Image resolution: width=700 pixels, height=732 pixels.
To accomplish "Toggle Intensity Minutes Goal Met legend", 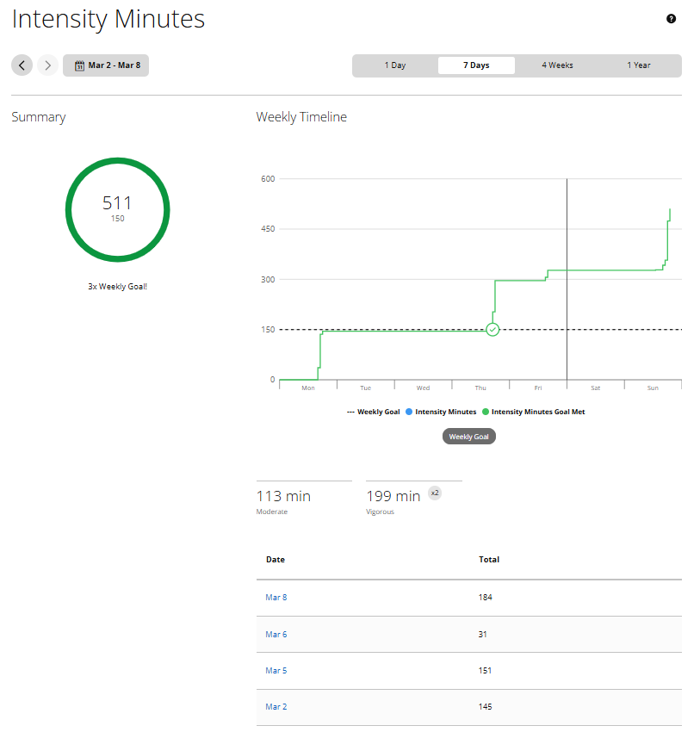I will coord(533,413).
